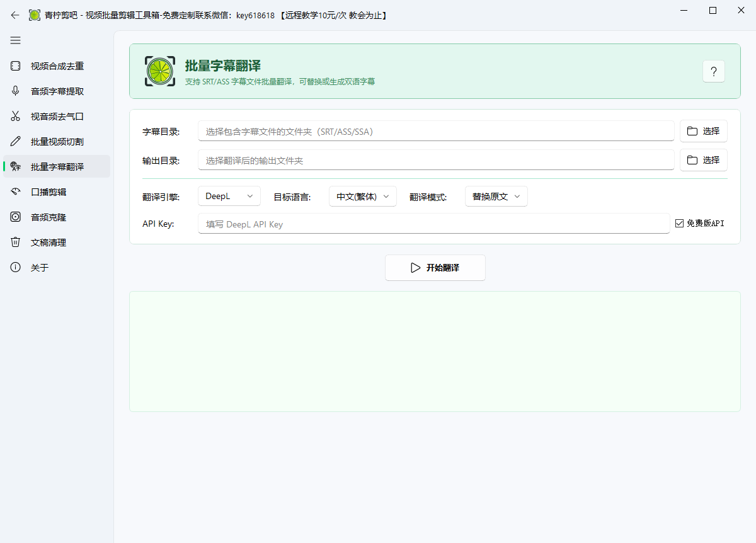
Task: Open the help question mark button
Action: [x=713, y=71]
